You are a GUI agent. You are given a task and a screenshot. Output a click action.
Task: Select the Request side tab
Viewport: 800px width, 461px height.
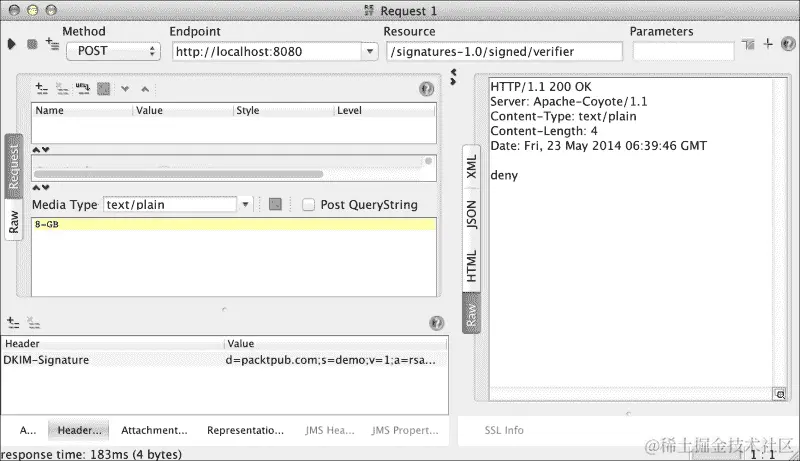click(x=14, y=166)
